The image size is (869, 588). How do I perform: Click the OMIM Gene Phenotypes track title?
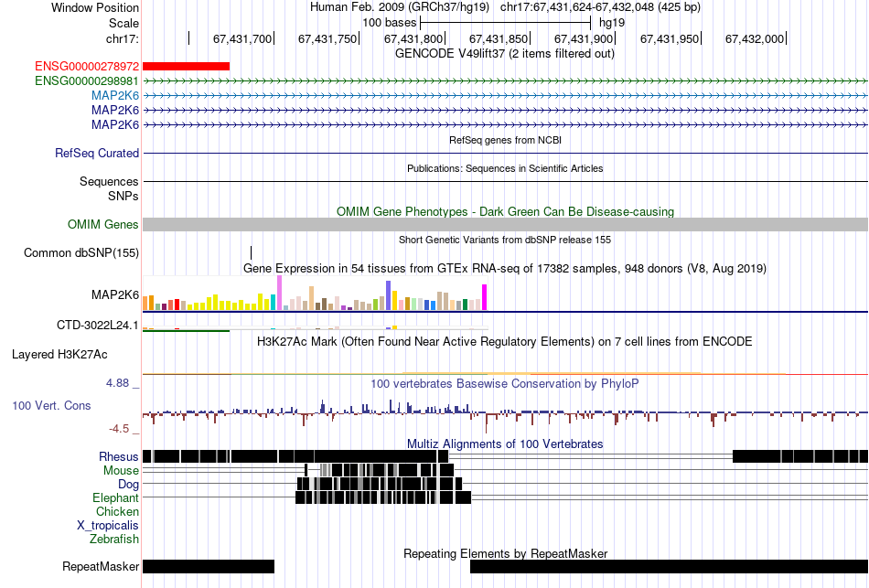click(506, 212)
